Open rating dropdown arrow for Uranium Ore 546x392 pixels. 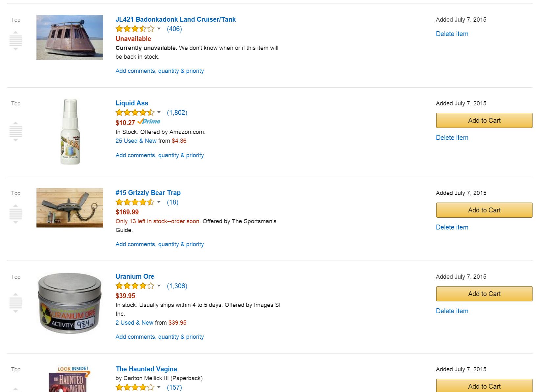159,286
